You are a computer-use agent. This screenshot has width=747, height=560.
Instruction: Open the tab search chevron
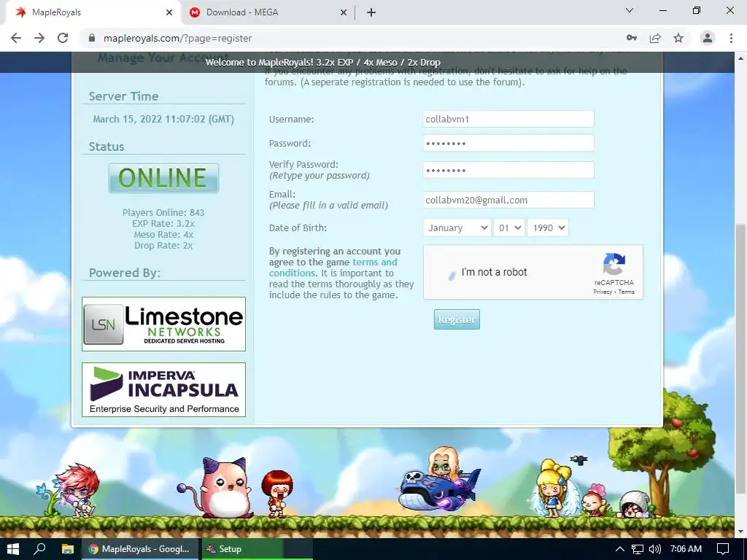[630, 10]
